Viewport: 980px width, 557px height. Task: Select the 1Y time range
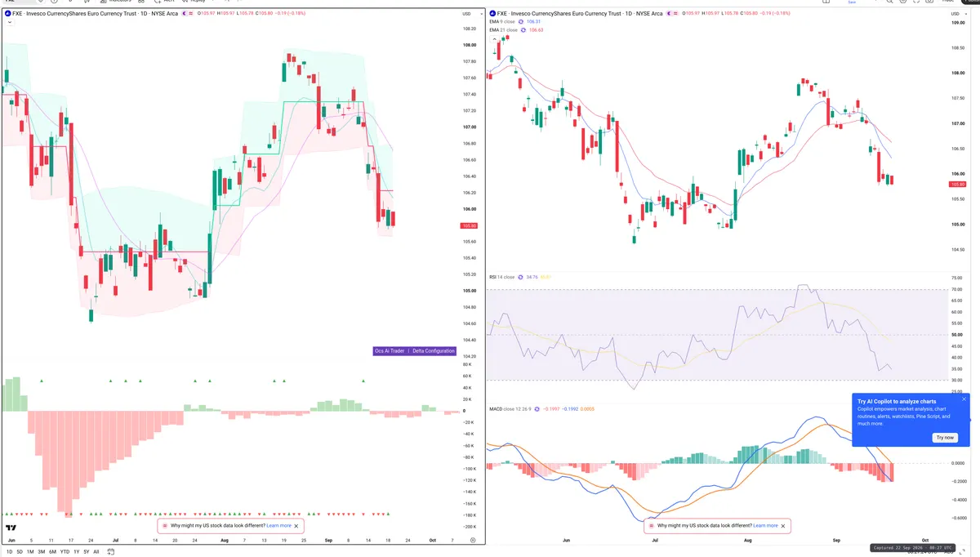tap(76, 552)
